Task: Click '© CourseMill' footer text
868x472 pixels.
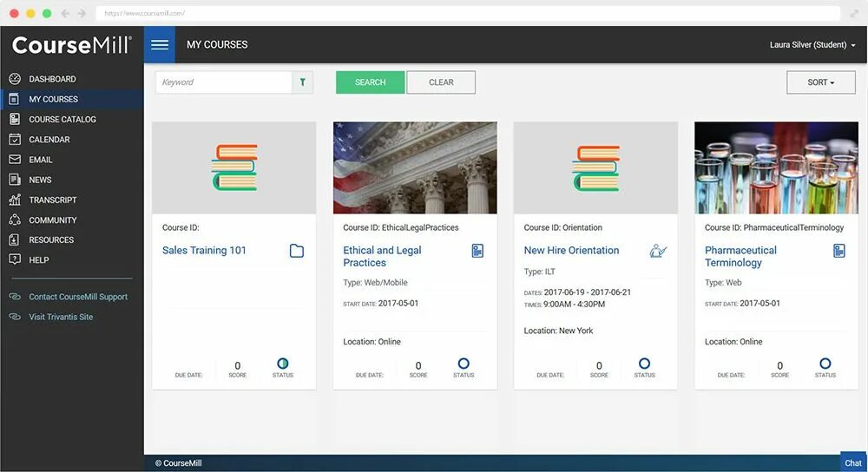Action: (178, 463)
